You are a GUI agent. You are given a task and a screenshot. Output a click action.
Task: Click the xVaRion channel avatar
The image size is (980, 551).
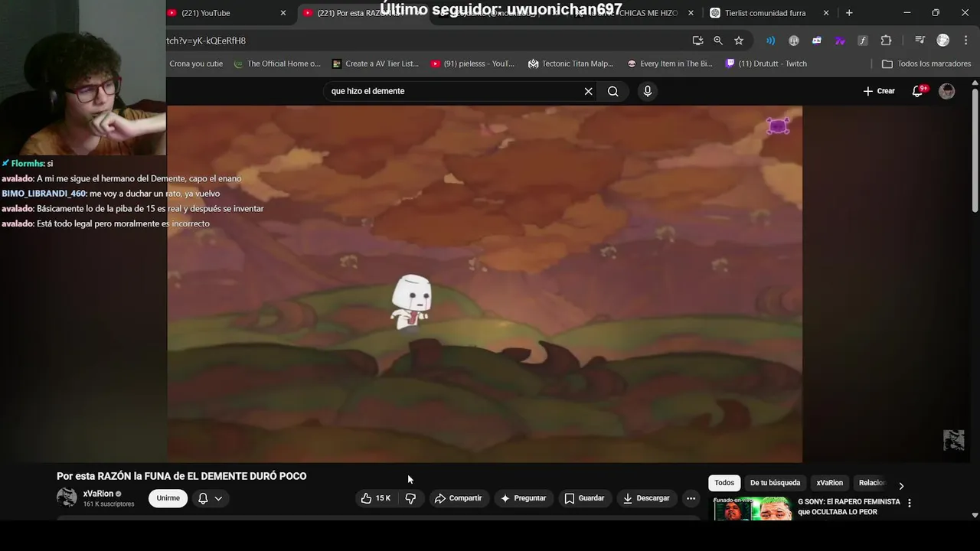tap(67, 497)
